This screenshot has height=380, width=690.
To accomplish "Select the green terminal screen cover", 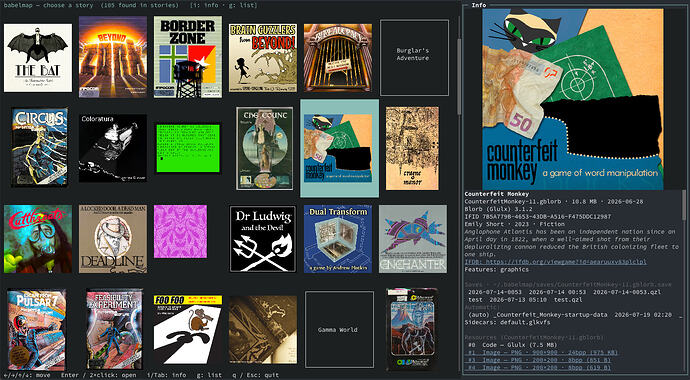I will point(188,148).
